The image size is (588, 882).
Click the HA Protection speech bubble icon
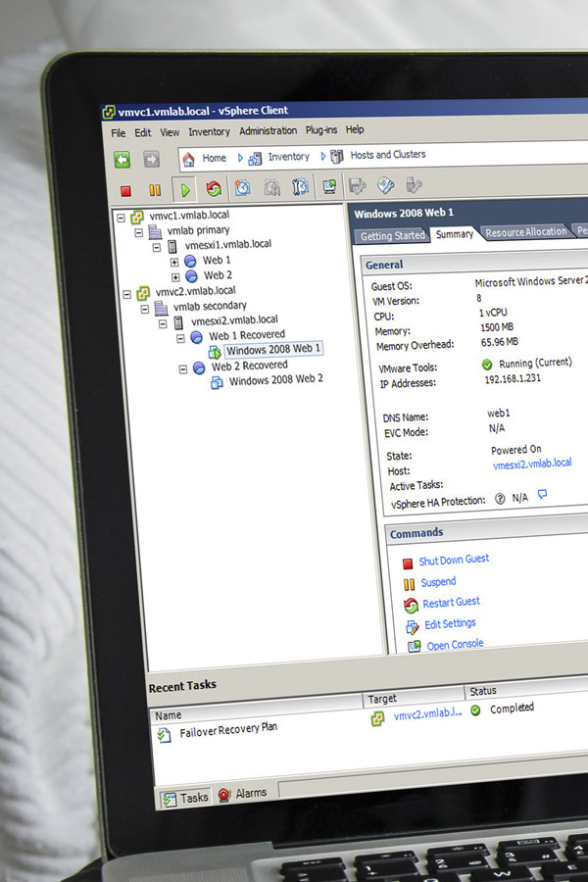pyautogui.click(x=542, y=494)
